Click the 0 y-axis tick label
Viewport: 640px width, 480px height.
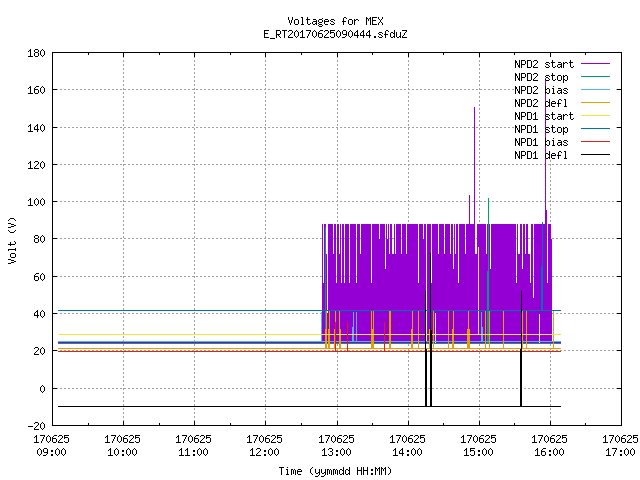(42, 389)
